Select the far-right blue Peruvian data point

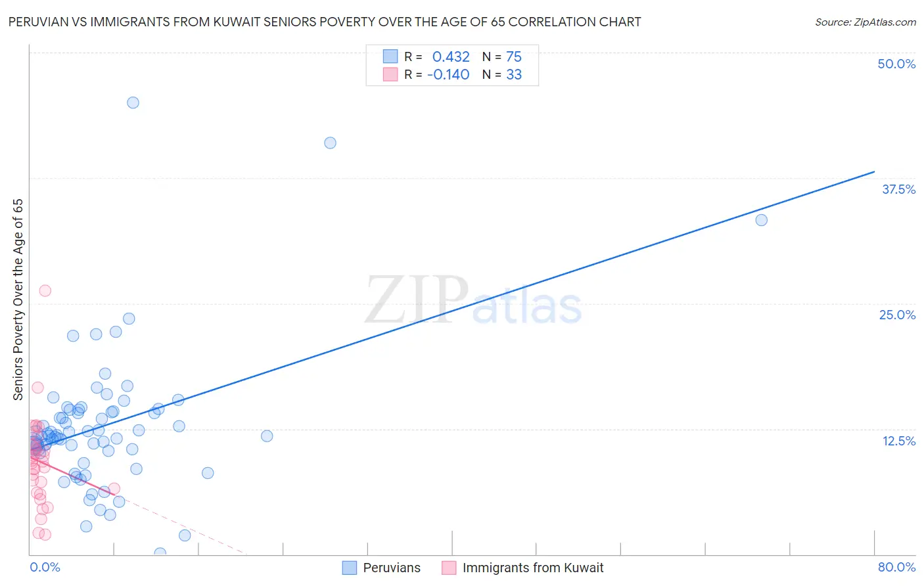[x=761, y=220]
